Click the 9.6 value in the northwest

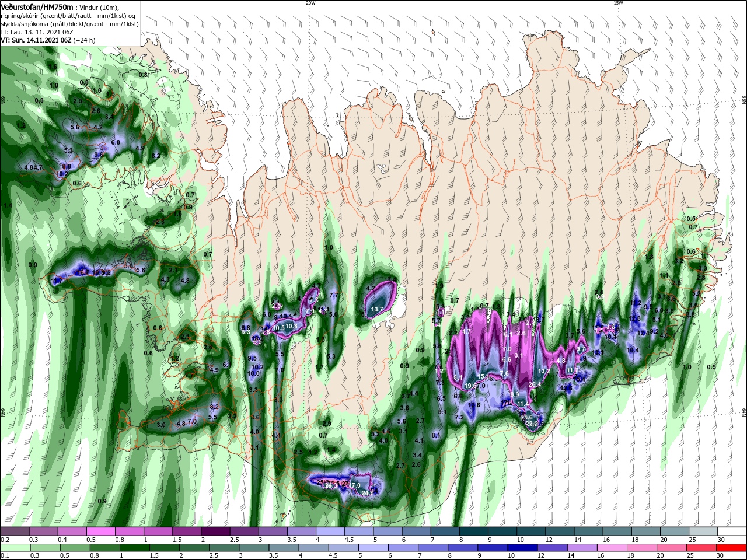98,155
